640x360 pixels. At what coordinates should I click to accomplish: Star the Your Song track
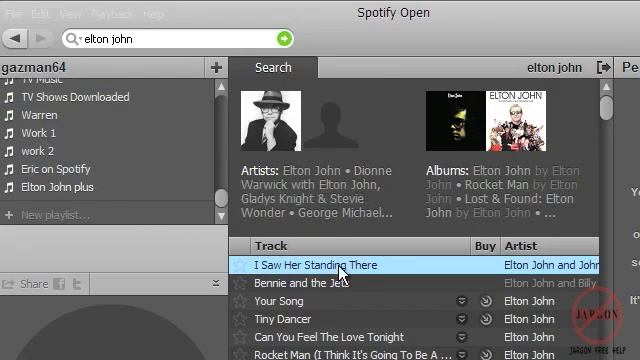tap(240, 301)
